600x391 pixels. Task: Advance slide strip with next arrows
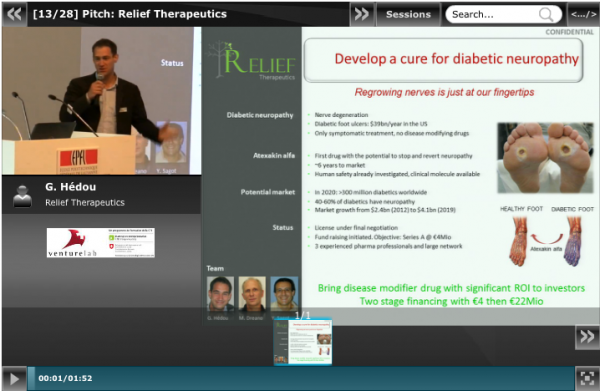coord(587,337)
